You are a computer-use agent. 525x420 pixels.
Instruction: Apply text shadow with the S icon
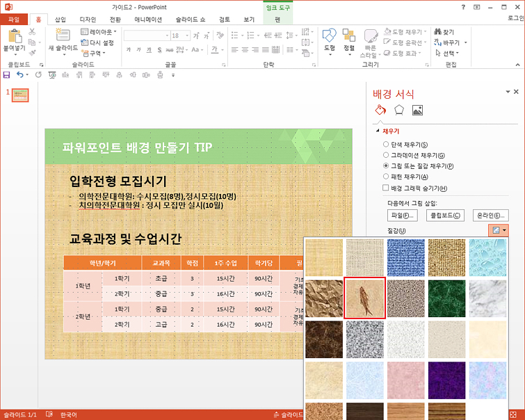point(159,50)
